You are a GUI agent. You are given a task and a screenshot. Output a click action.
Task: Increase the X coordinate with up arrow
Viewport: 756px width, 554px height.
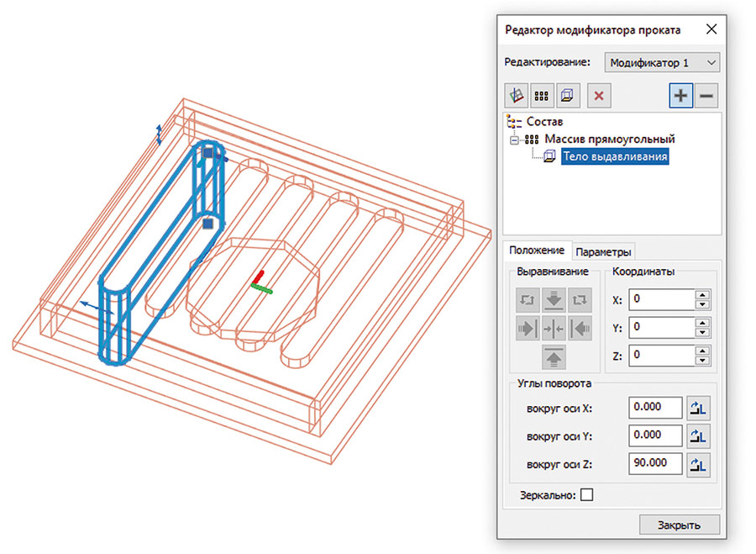(x=703, y=294)
